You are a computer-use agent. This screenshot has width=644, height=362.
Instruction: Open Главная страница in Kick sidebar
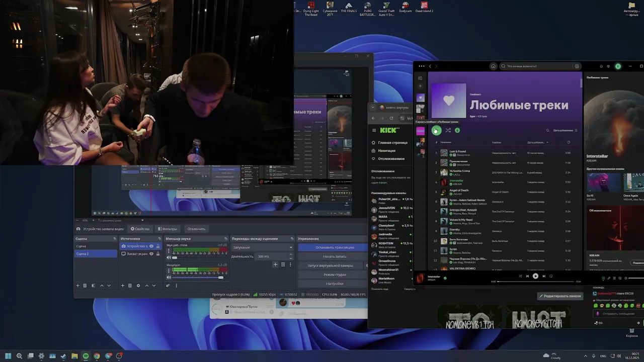390,143
